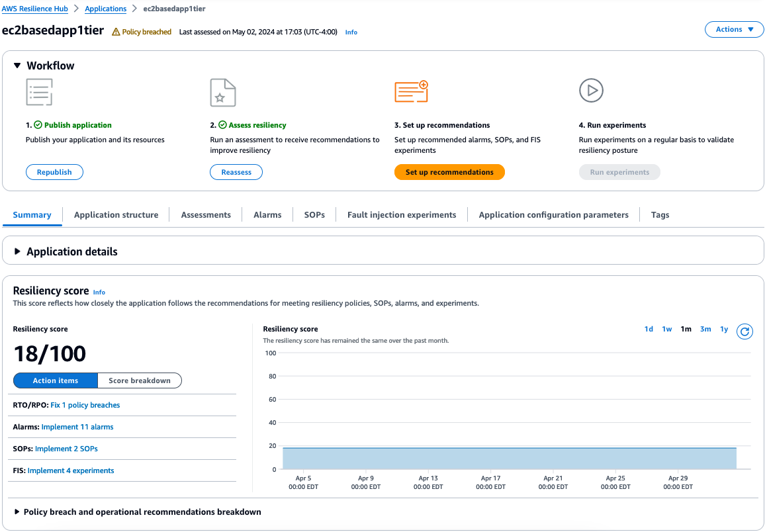This screenshot has height=532, width=767.
Task: Click the ec2basedapp1tier application title
Action: click(53, 30)
